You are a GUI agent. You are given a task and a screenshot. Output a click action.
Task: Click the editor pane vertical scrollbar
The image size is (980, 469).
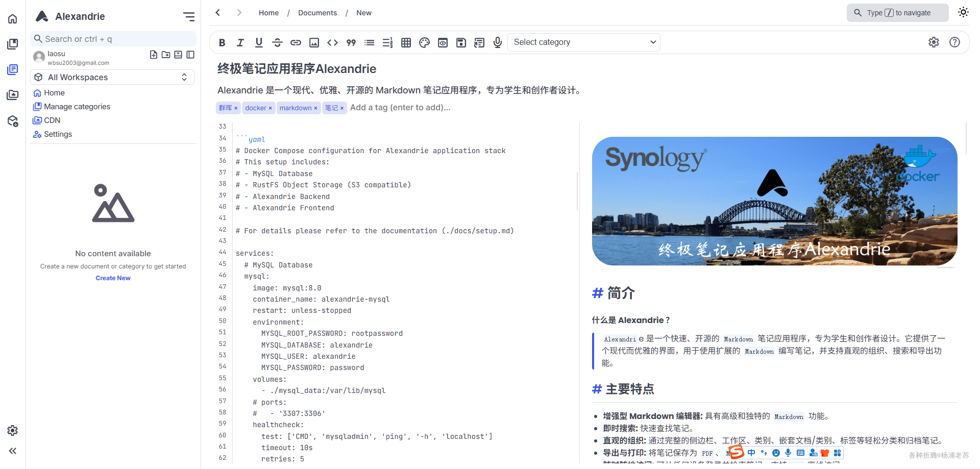pos(577,191)
